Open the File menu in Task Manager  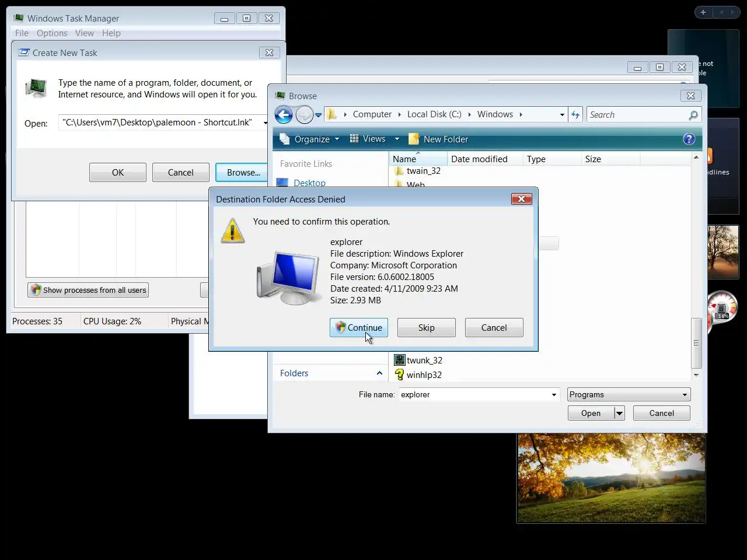(22, 33)
